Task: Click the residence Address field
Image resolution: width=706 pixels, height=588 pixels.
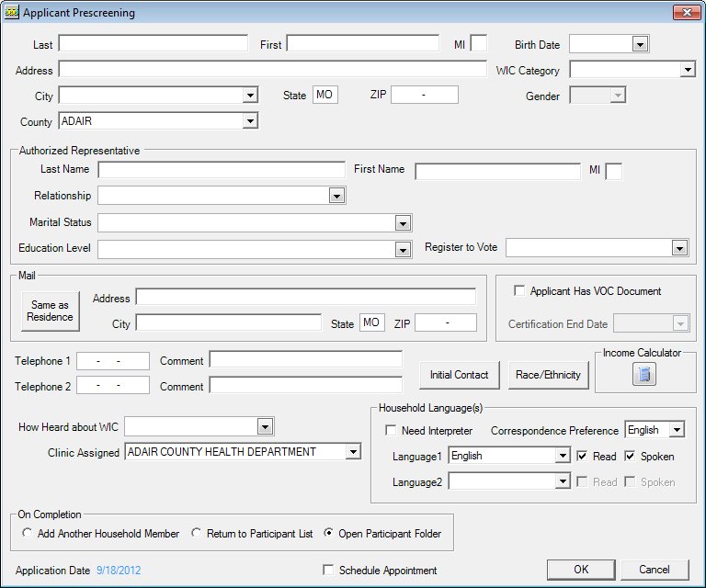Action: [273, 69]
